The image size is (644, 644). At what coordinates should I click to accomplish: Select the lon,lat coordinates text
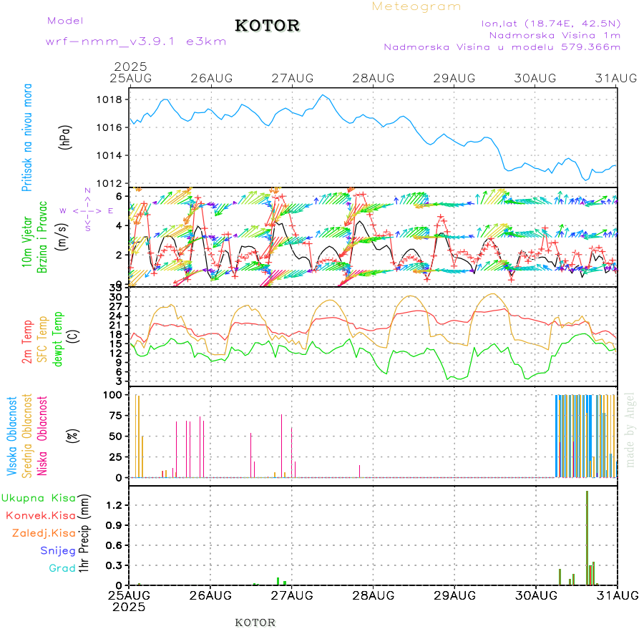pos(551,23)
